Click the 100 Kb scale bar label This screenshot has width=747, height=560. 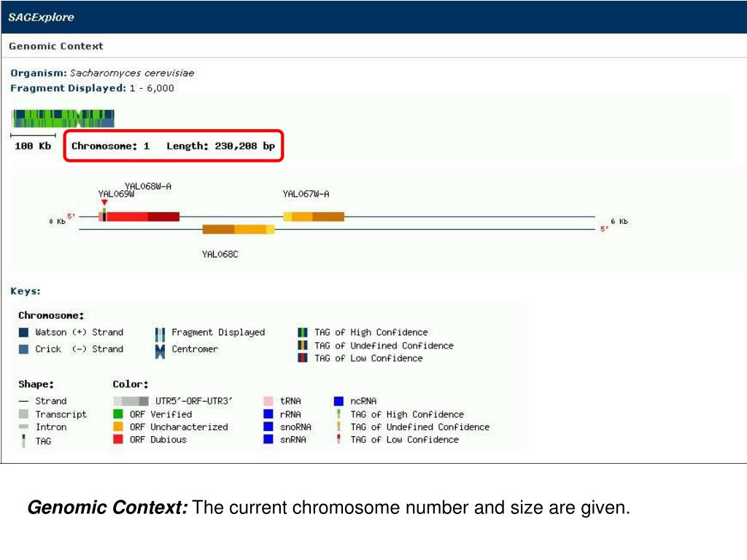coord(33,146)
